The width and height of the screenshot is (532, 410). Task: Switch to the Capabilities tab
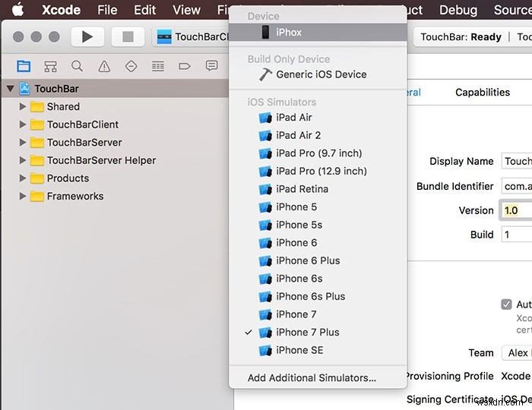coord(483,92)
